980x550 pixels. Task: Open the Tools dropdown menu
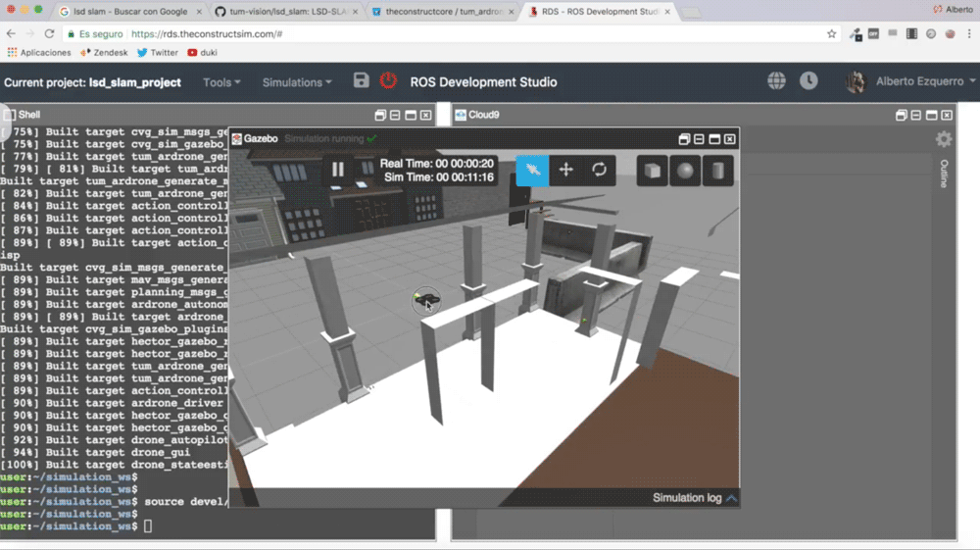pos(221,82)
